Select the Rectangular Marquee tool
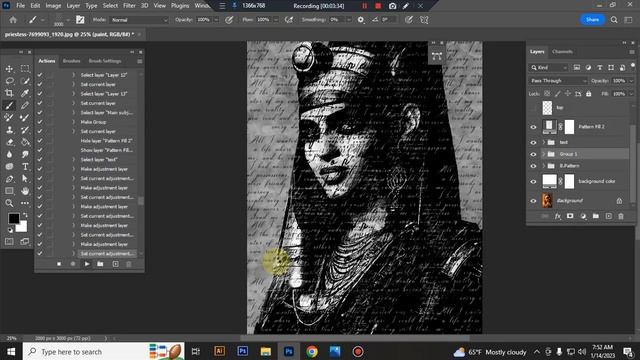The height and width of the screenshot is (360, 640). click(25, 69)
